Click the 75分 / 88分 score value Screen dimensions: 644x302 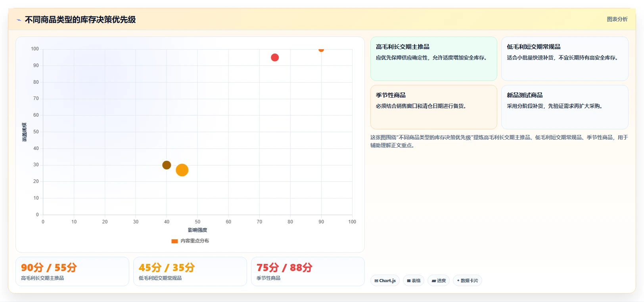coord(284,267)
